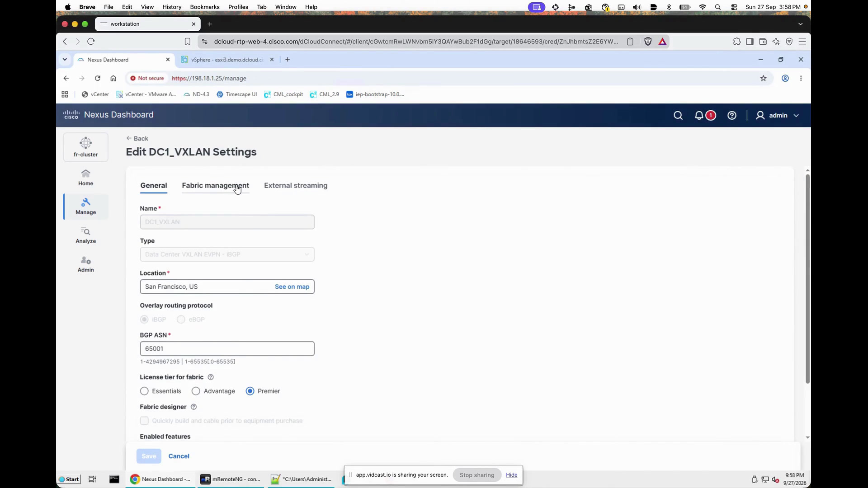Open the Brave main hamburger menu
This screenshot has height=488, width=868.
(x=802, y=42)
